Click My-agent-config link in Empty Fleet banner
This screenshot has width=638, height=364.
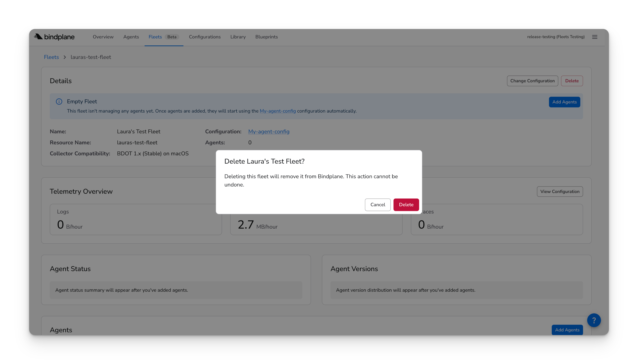click(x=278, y=111)
